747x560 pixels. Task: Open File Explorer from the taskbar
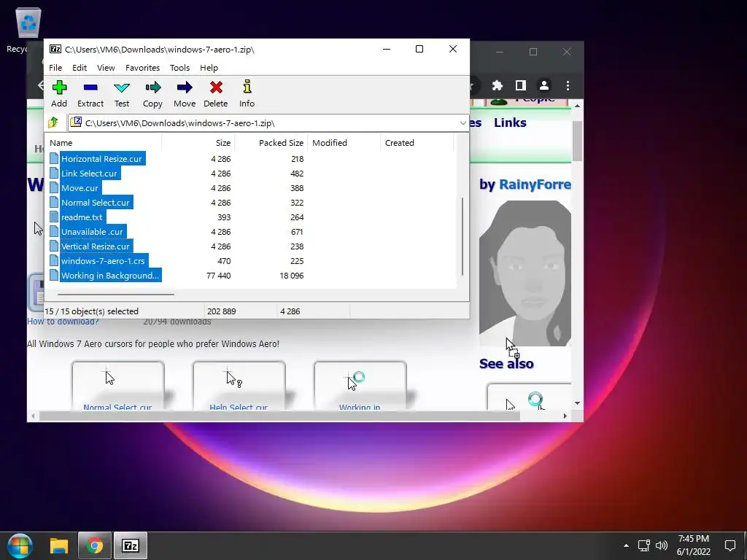pyautogui.click(x=59, y=545)
